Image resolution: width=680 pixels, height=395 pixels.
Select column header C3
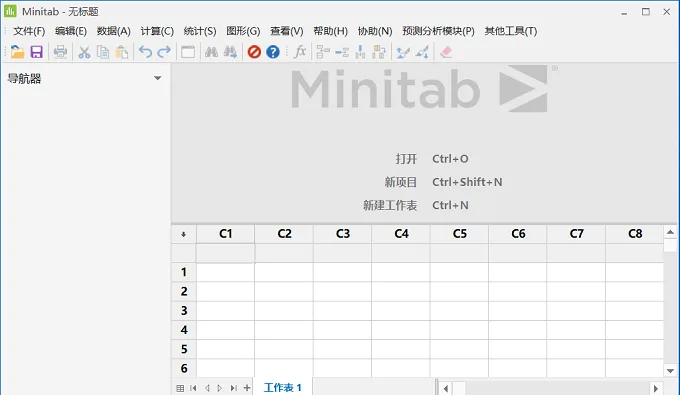(x=343, y=234)
